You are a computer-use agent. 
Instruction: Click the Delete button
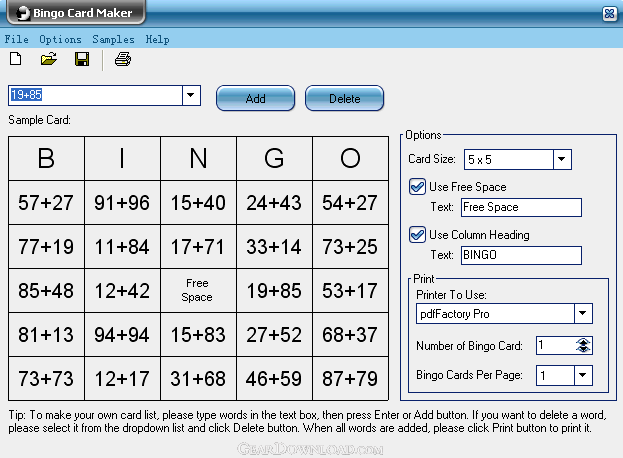click(x=344, y=98)
